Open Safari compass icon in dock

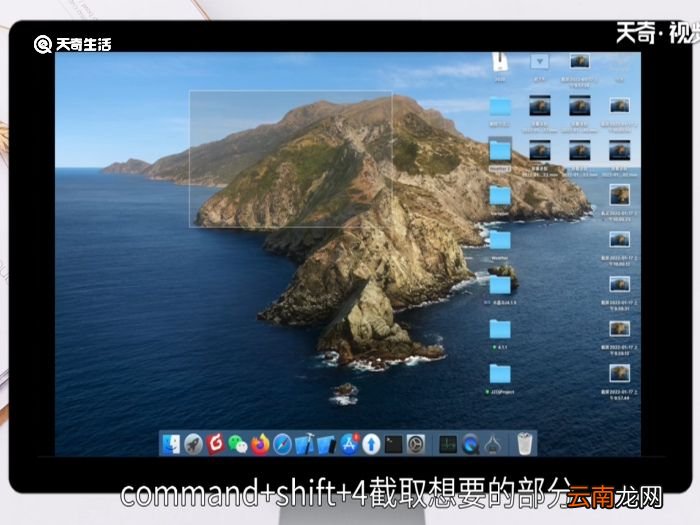click(282, 444)
